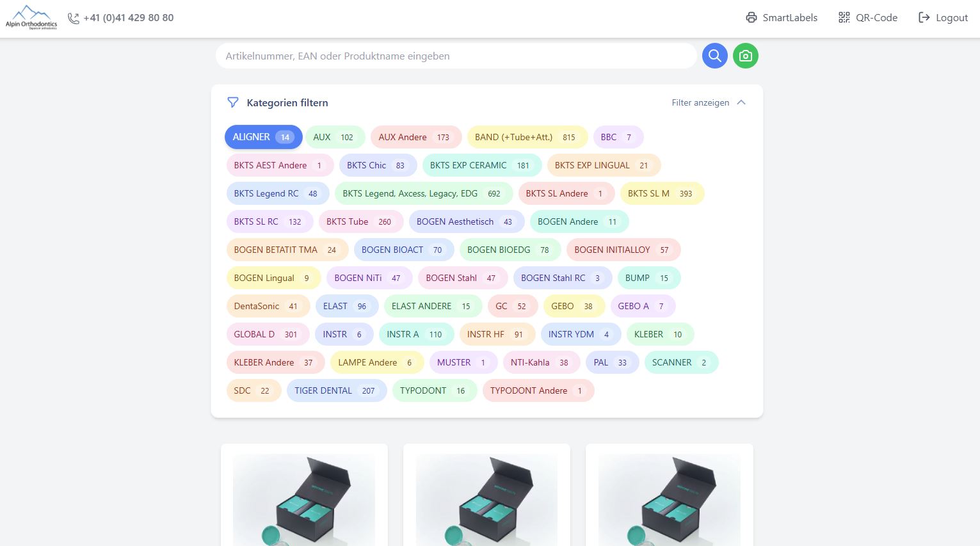Open the QR-Code menu item

(x=876, y=17)
